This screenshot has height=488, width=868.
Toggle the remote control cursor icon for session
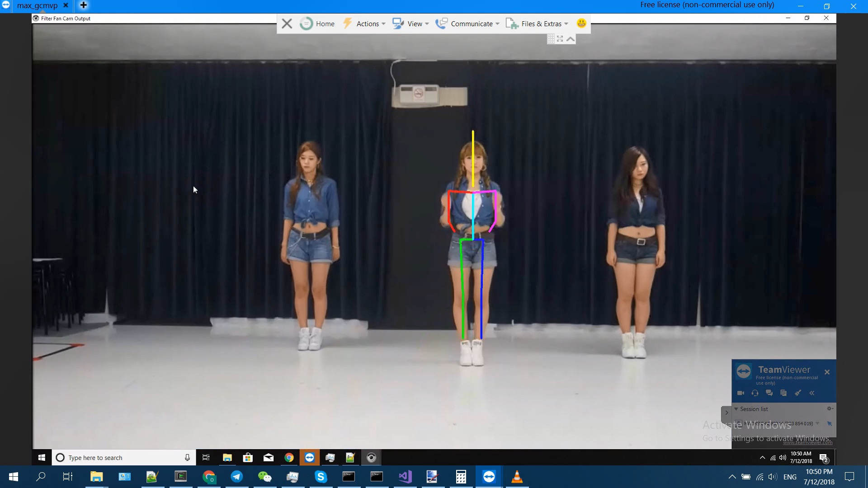pos(830,423)
